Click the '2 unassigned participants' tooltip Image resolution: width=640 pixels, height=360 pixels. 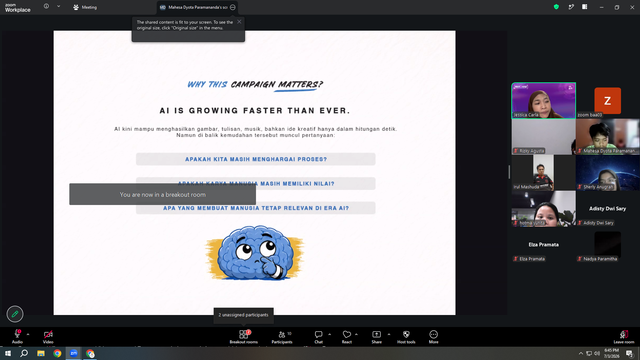243,315
